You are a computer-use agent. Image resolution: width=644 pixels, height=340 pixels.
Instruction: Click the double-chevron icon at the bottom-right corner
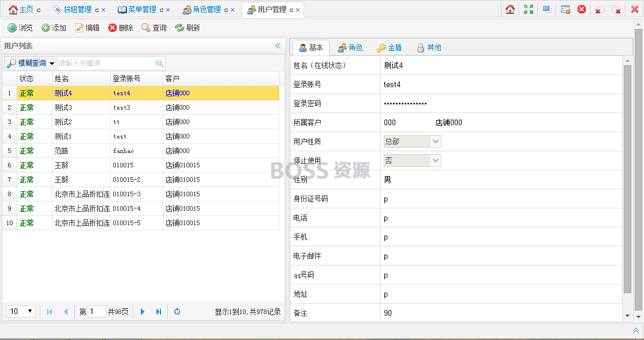pyautogui.click(x=636, y=331)
